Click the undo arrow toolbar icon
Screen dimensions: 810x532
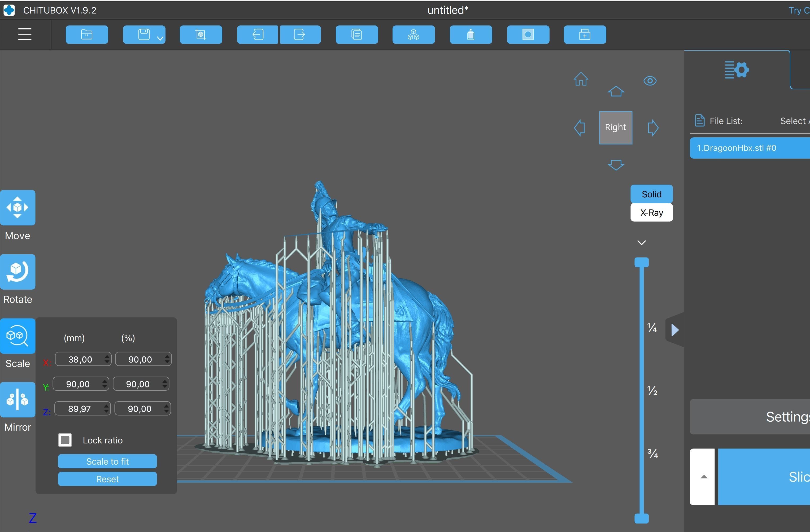(258, 34)
